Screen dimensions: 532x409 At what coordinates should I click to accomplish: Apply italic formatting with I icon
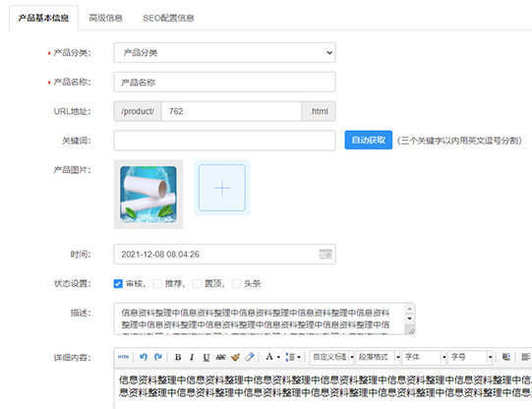tap(192, 357)
